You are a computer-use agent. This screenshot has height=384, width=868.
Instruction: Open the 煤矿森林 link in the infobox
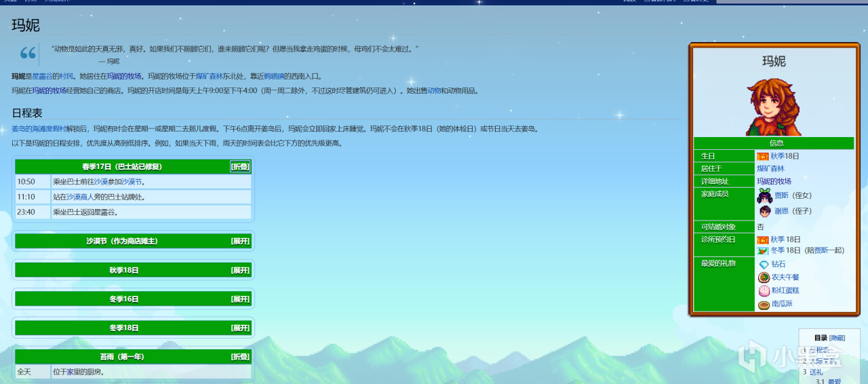pos(770,168)
